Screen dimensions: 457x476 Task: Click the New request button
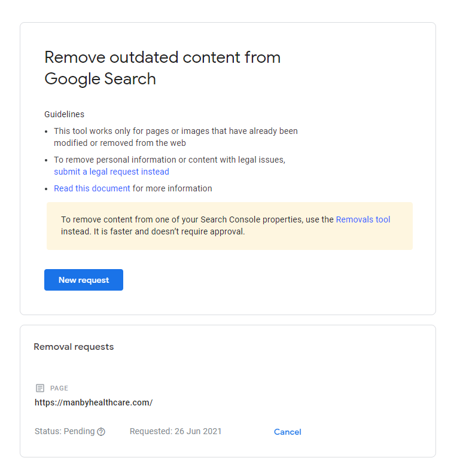[84, 280]
